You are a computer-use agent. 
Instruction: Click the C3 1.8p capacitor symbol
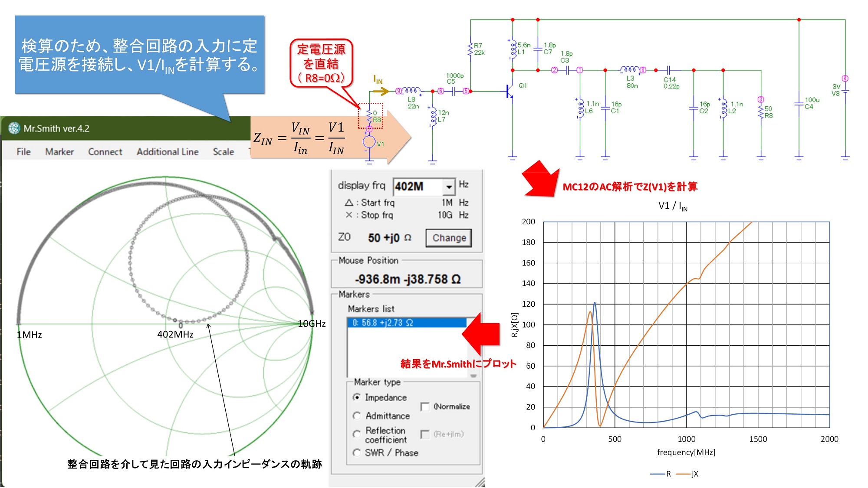point(567,70)
